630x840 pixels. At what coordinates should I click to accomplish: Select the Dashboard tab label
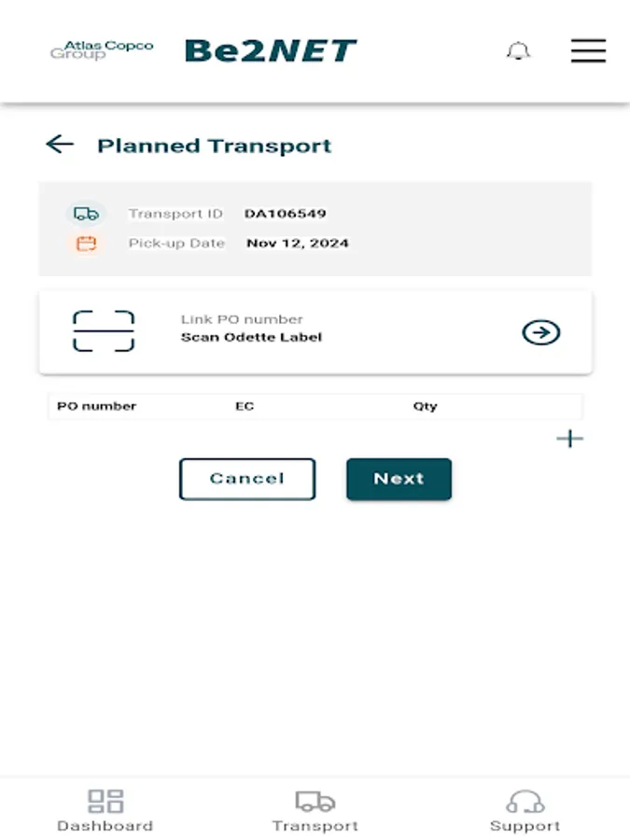click(105, 825)
